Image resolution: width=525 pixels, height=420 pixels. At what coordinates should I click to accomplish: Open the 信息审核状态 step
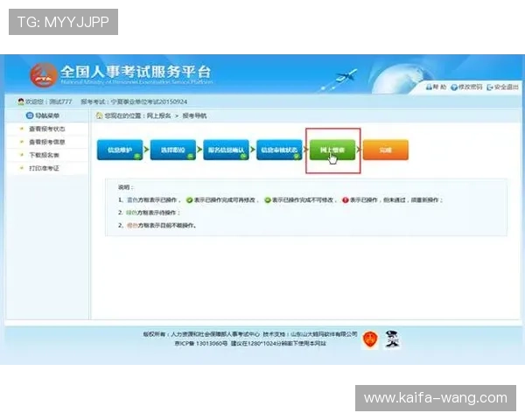279,150
